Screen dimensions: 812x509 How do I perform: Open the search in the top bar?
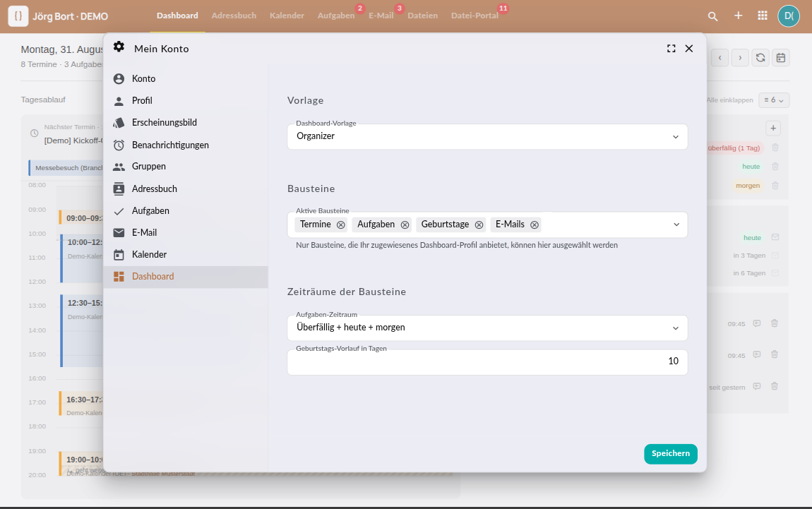point(712,16)
